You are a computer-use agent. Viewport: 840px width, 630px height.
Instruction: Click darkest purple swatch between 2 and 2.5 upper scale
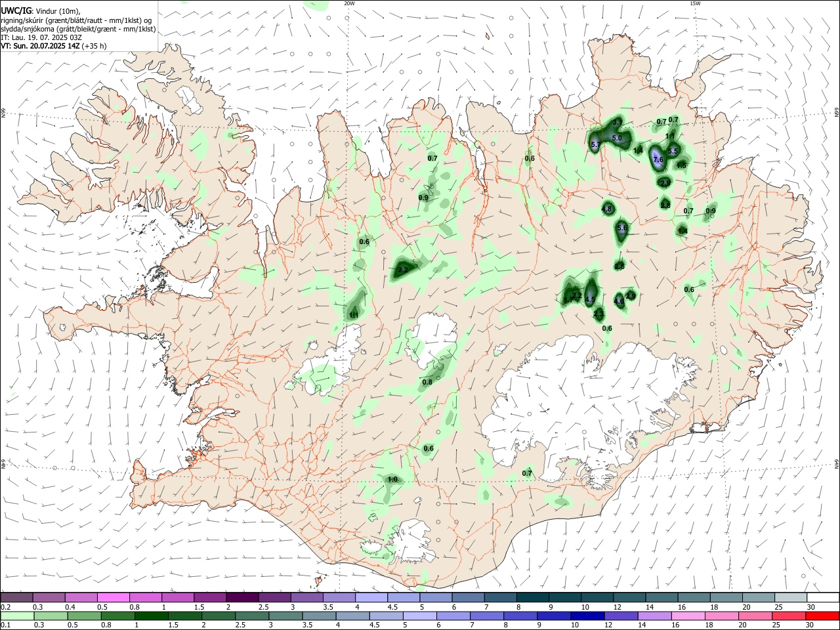[242, 597]
